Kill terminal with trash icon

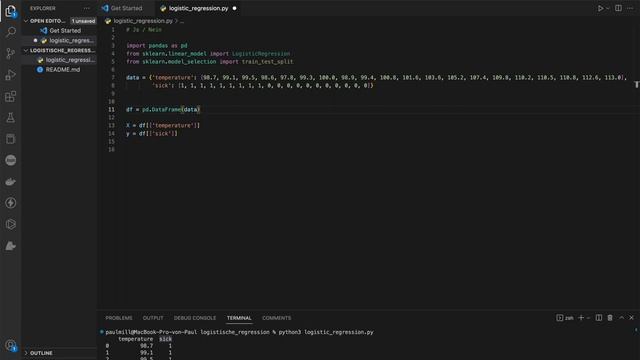610,318
